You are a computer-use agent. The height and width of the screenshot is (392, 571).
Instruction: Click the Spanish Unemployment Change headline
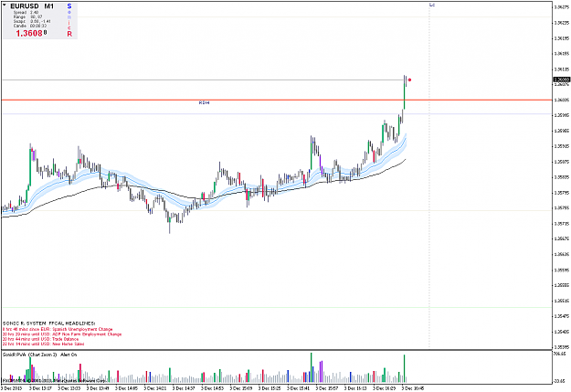(x=58, y=329)
